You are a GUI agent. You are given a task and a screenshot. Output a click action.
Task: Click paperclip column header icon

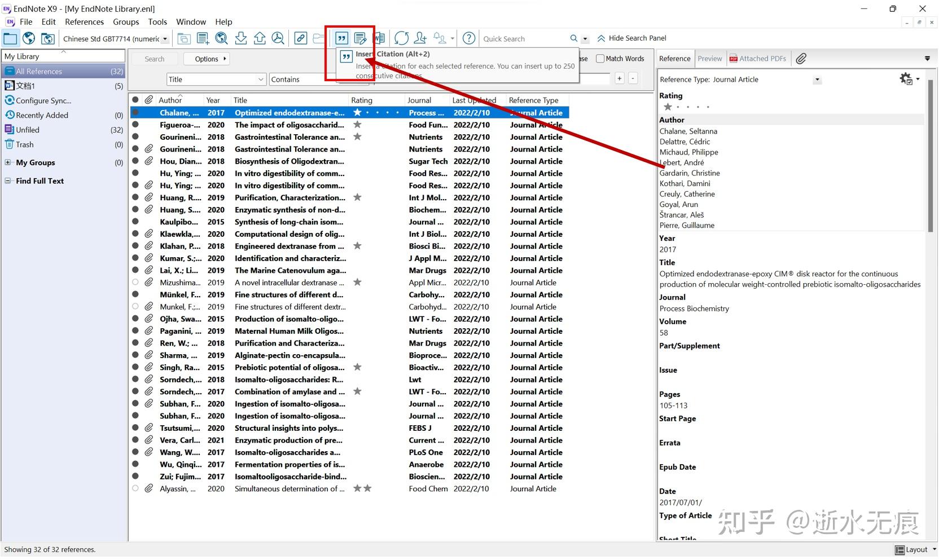click(x=148, y=100)
